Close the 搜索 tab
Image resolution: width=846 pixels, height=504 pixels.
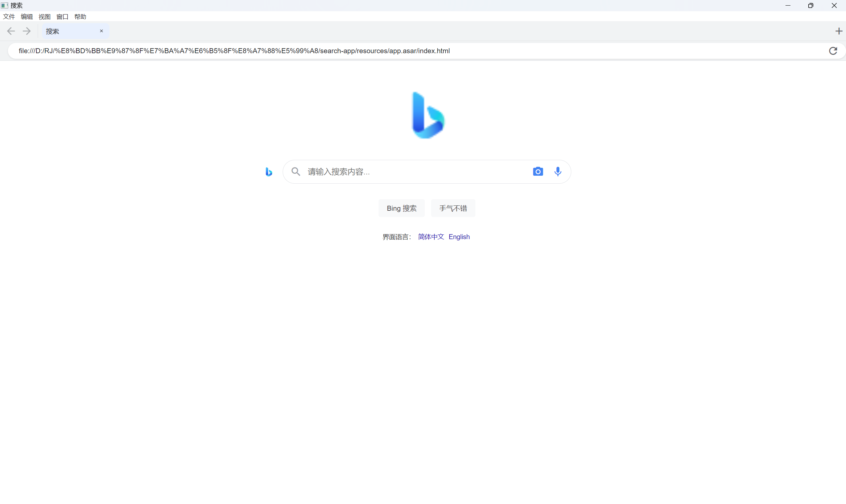(101, 31)
